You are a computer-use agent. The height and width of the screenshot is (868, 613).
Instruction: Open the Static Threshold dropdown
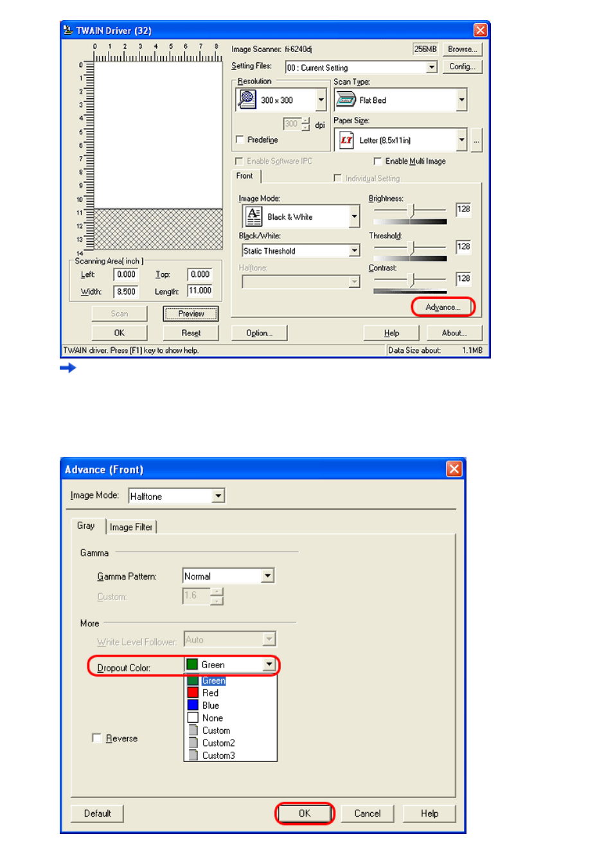click(354, 251)
